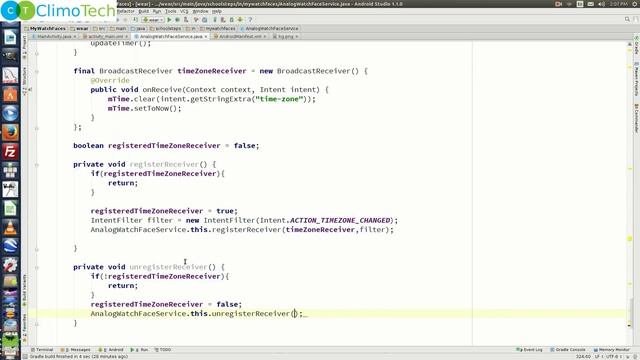Open the Messages tool window
The width and height of the screenshot is (640, 360).
(x=76, y=350)
